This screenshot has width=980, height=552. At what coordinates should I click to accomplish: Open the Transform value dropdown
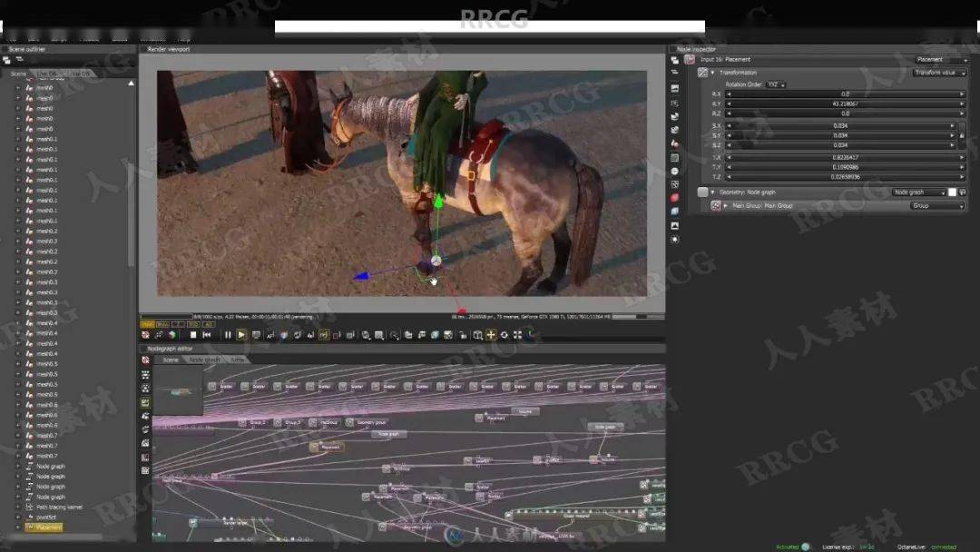(x=940, y=73)
